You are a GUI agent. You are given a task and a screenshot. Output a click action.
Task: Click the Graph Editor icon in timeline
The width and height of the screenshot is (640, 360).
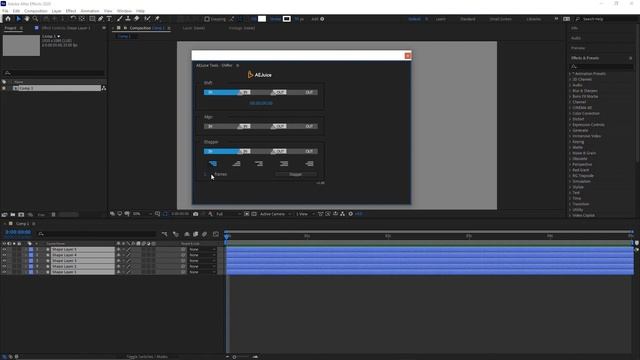(x=216, y=234)
